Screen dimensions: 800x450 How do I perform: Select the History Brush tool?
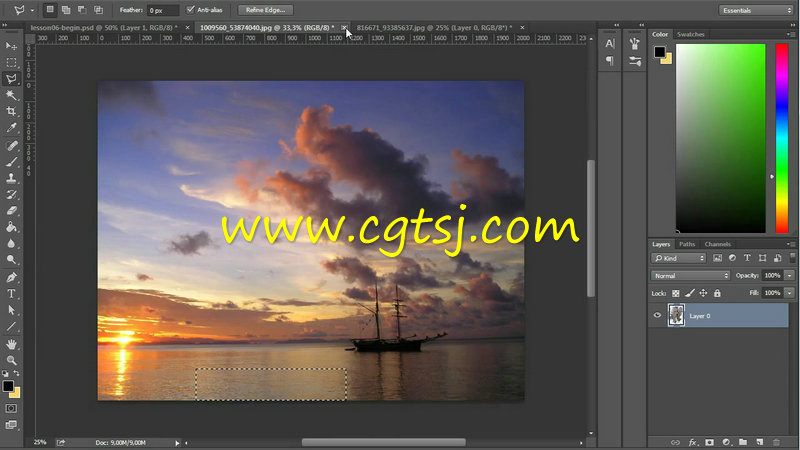(x=11, y=194)
